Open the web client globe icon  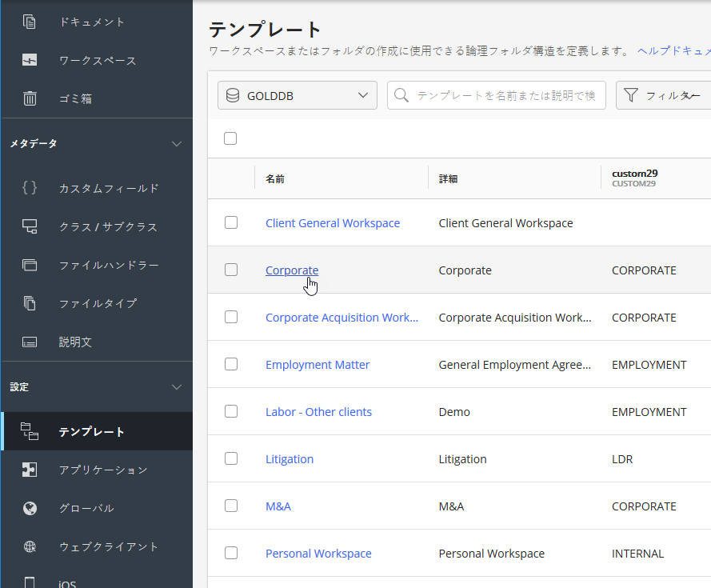coord(30,546)
